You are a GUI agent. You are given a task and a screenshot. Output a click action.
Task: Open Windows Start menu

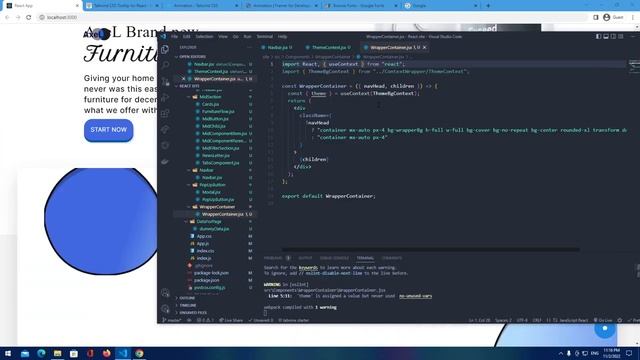[8, 353]
